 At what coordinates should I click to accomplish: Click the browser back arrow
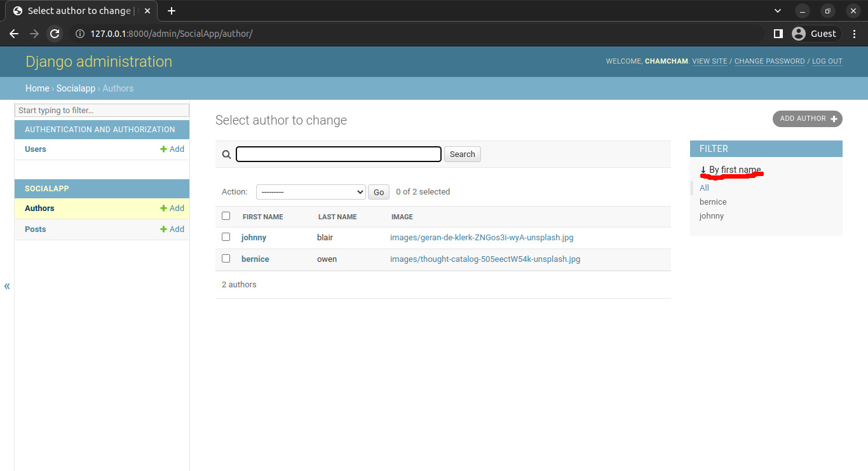pos(14,34)
